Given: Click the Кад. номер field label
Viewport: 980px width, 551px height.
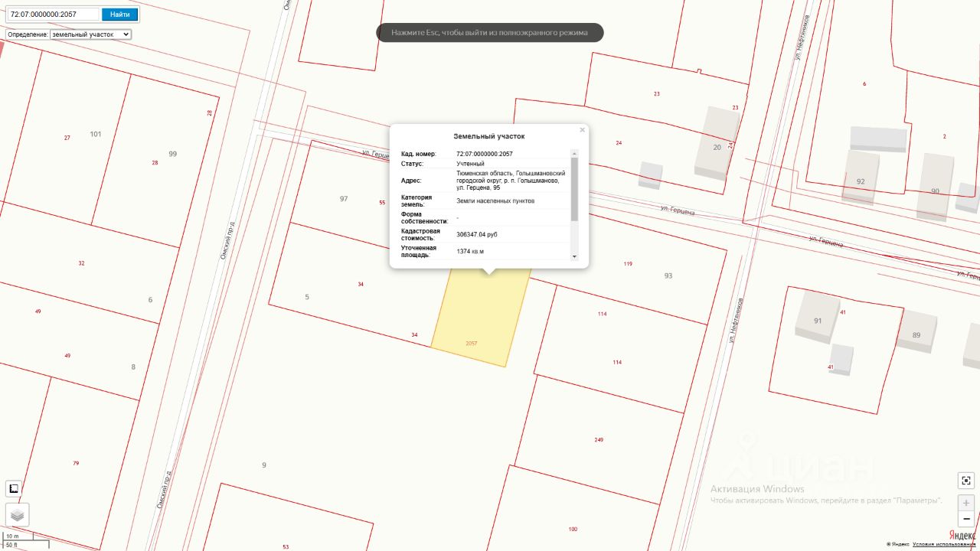Looking at the screenshot, I should [418, 154].
